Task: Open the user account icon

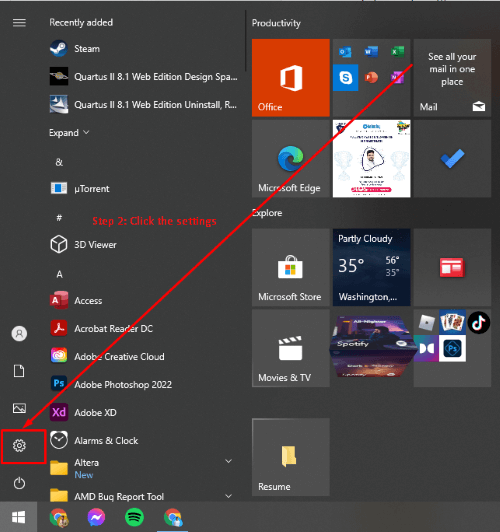Action: point(19,334)
